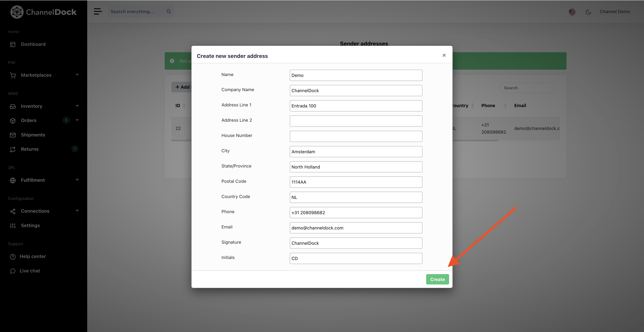644x332 pixels.
Task: Click the Orders box icon
Action: 13,121
